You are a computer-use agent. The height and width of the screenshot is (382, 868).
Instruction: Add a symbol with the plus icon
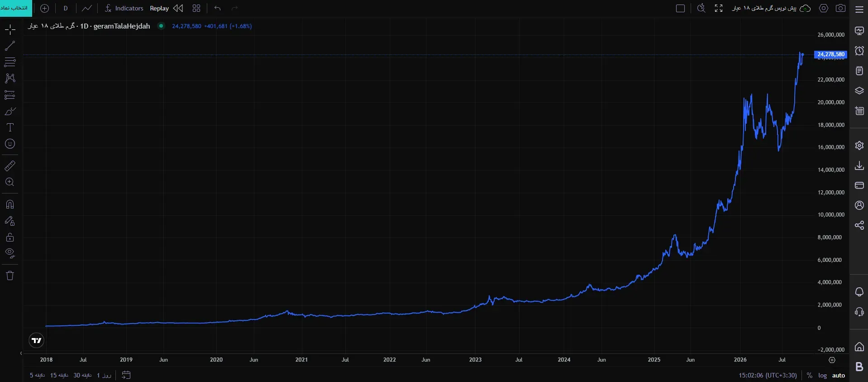44,8
